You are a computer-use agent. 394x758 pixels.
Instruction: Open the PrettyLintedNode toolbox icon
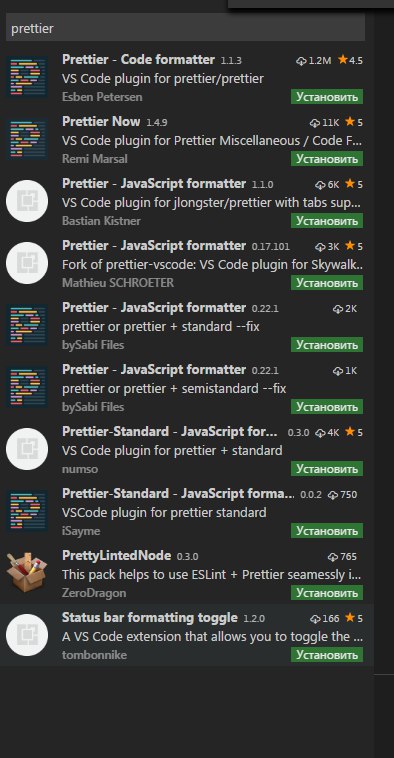click(27, 573)
